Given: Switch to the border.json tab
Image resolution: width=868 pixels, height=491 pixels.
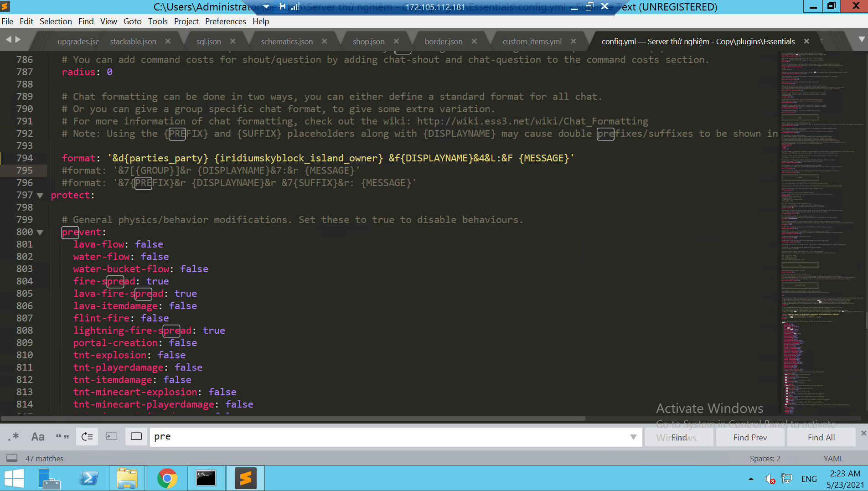Looking at the screenshot, I should (x=444, y=41).
